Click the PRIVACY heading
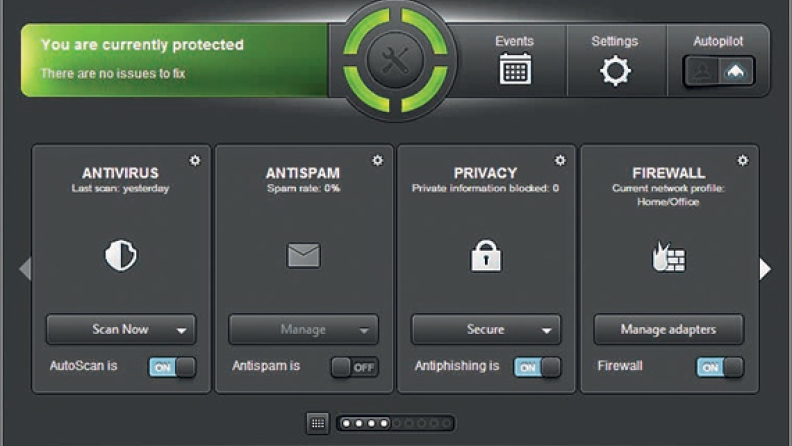 [x=485, y=173]
